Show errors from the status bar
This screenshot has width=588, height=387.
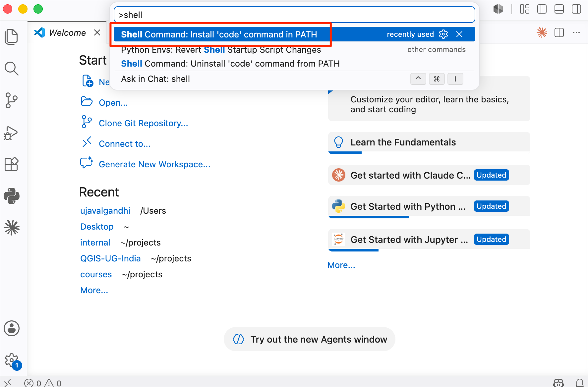(33, 383)
